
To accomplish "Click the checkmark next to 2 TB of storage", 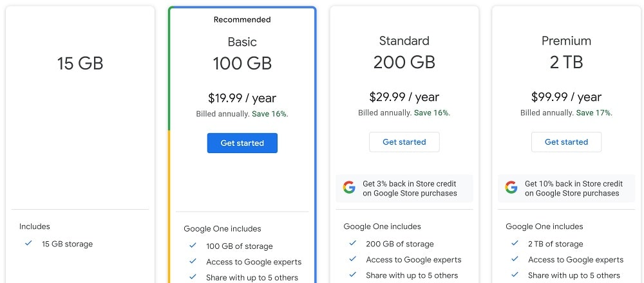I will click(x=515, y=244).
